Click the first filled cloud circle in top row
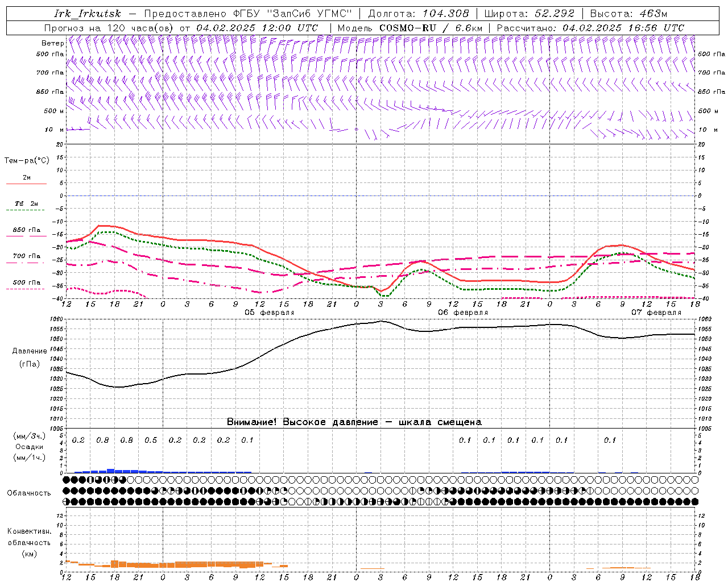728x582 pixels. point(67,480)
